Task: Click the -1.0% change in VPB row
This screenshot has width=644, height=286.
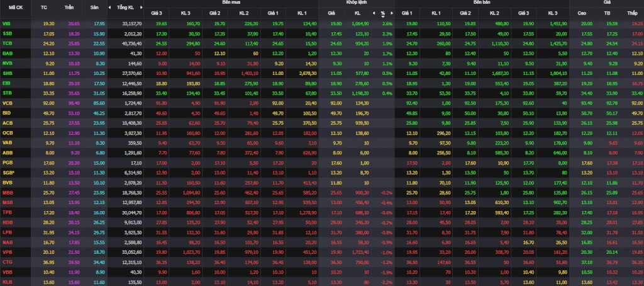Action: (387, 252)
